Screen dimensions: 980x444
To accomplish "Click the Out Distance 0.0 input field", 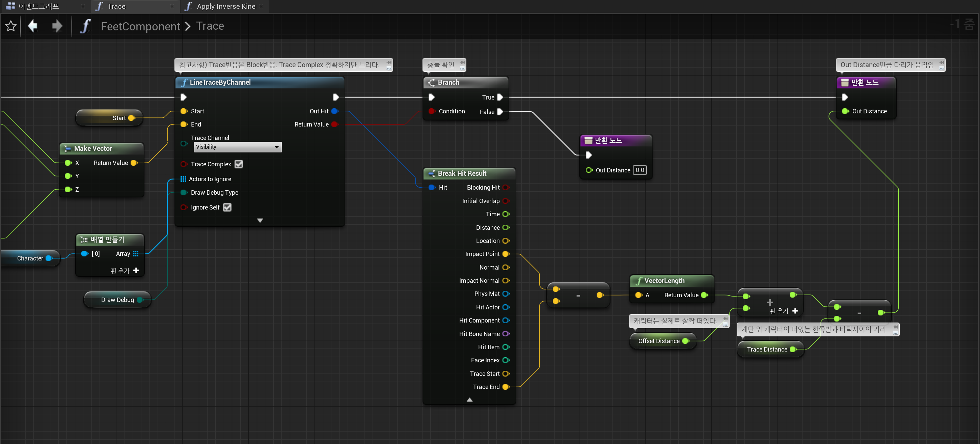I will (x=640, y=170).
